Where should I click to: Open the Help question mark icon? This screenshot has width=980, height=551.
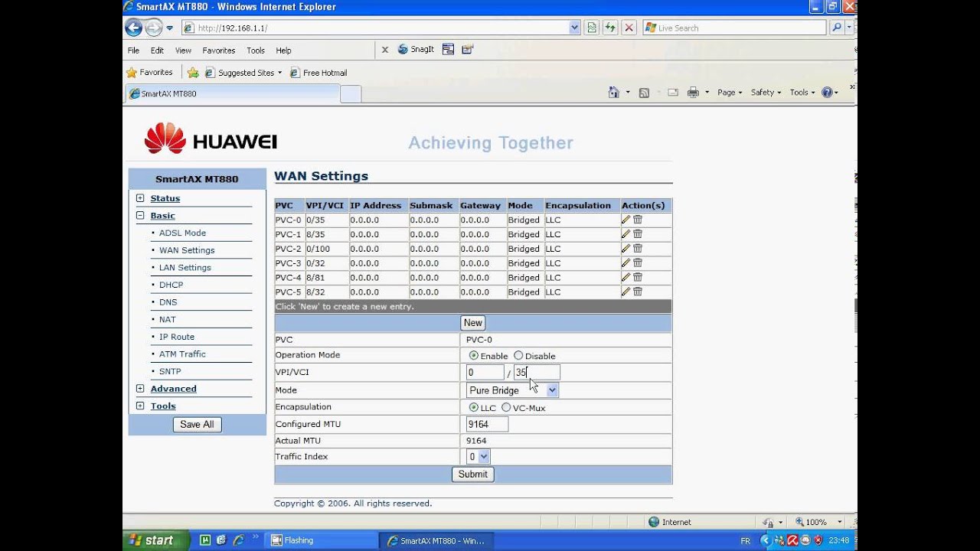coord(827,93)
